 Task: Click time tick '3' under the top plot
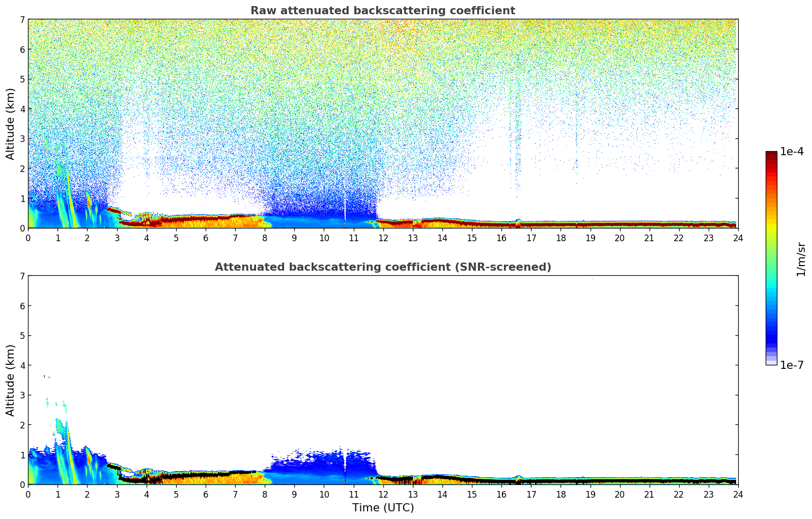[117, 238]
